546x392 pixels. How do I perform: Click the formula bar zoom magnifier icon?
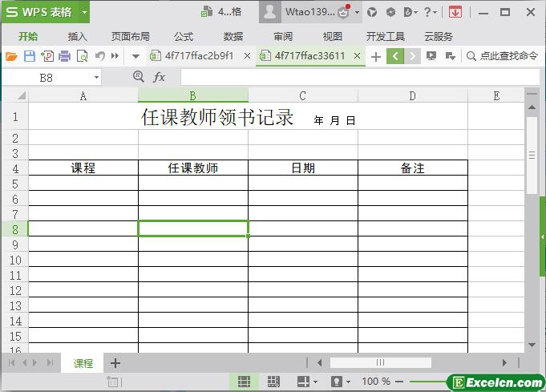coord(139,76)
